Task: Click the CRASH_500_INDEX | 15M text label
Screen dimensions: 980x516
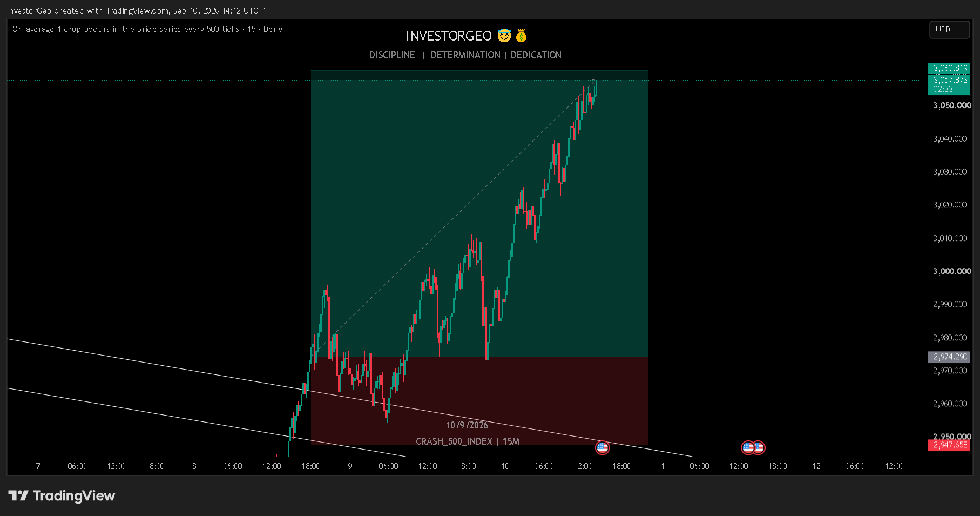Action: pyautogui.click(x=468, y=441)
